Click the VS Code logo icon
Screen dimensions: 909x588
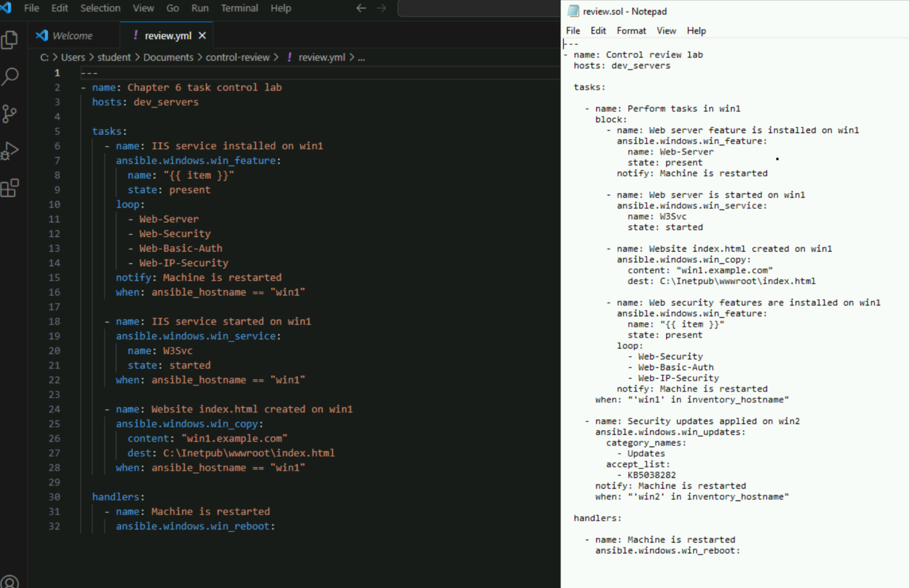pos(6,8)
